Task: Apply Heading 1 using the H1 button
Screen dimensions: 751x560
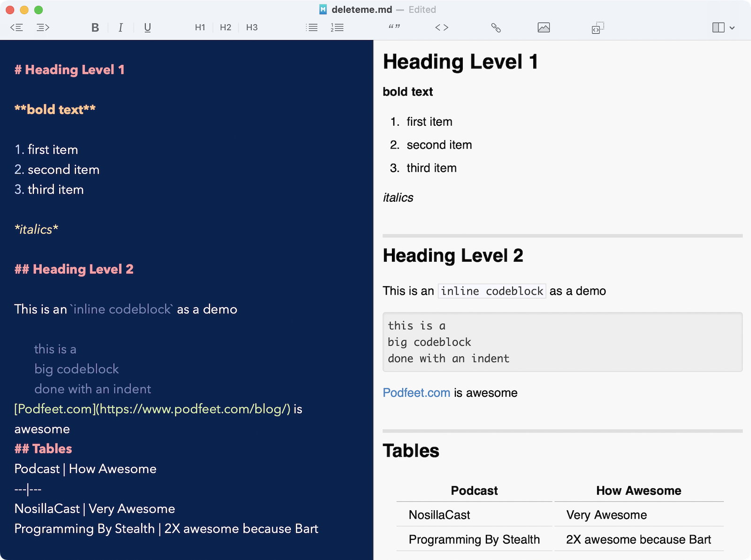Action: [200, 28]
